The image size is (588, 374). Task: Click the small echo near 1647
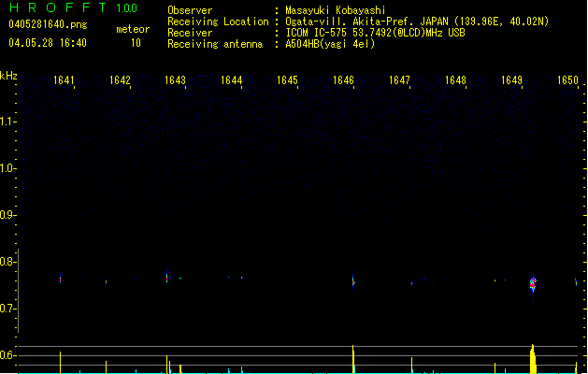[x=411, y=283]
